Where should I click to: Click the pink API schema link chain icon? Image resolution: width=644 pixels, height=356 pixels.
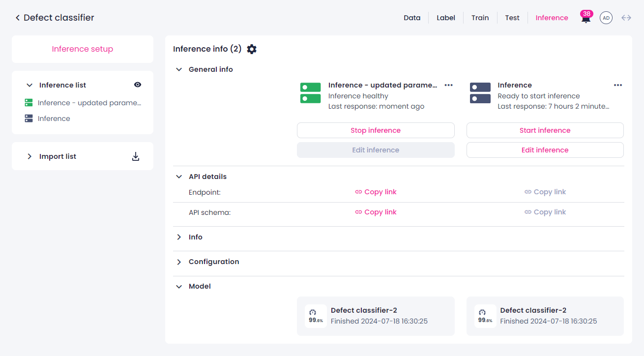[358, 212]
